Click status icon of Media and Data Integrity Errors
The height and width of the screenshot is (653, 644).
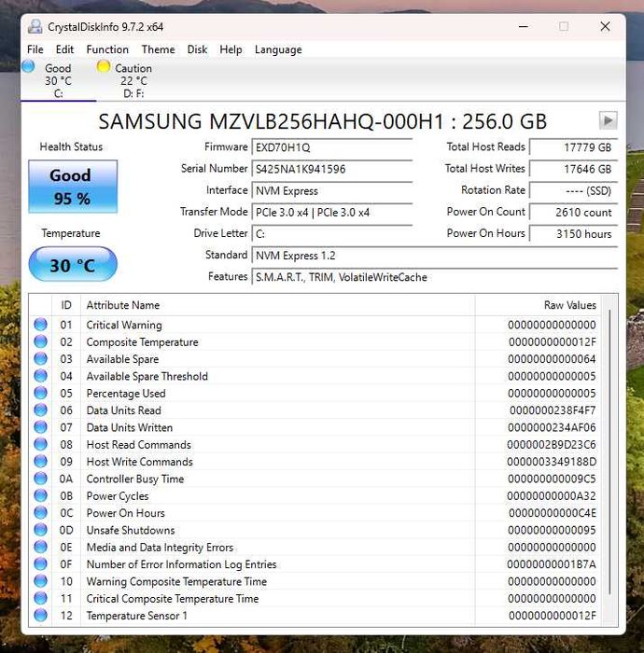(40, 547)
